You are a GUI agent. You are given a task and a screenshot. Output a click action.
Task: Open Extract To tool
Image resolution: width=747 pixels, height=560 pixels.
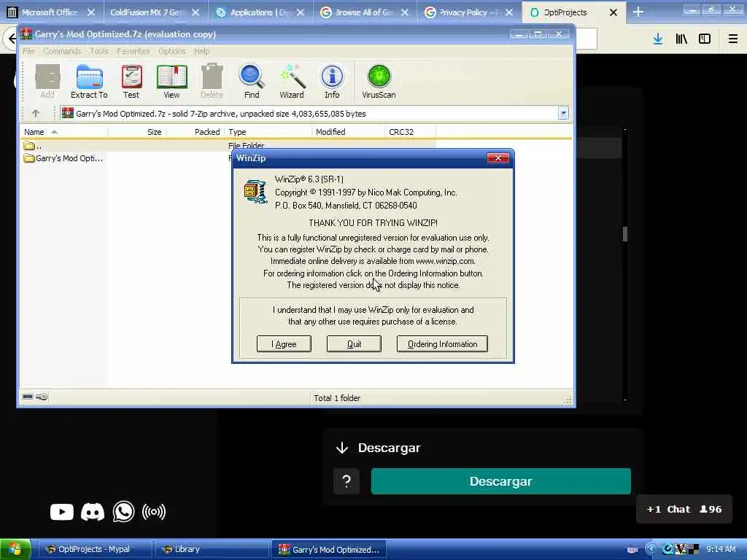coord(89,82)
